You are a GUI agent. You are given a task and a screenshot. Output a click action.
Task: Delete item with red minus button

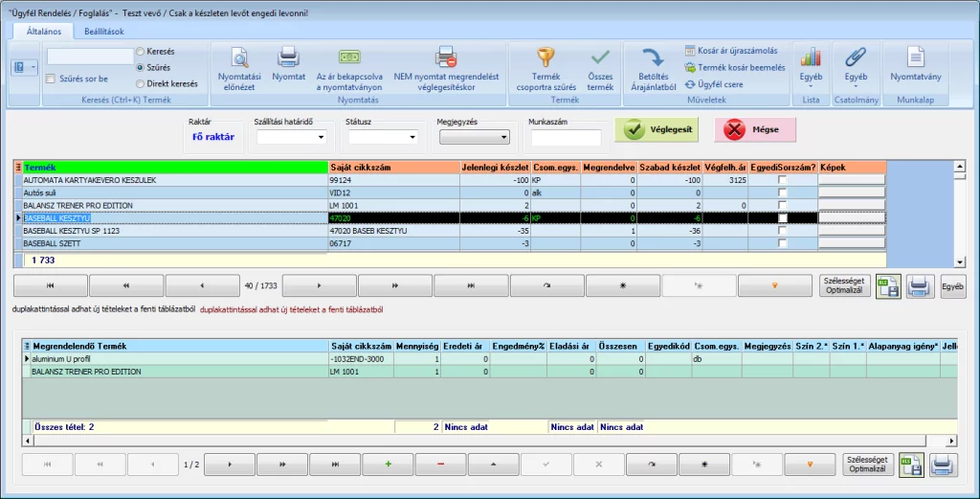440,465
